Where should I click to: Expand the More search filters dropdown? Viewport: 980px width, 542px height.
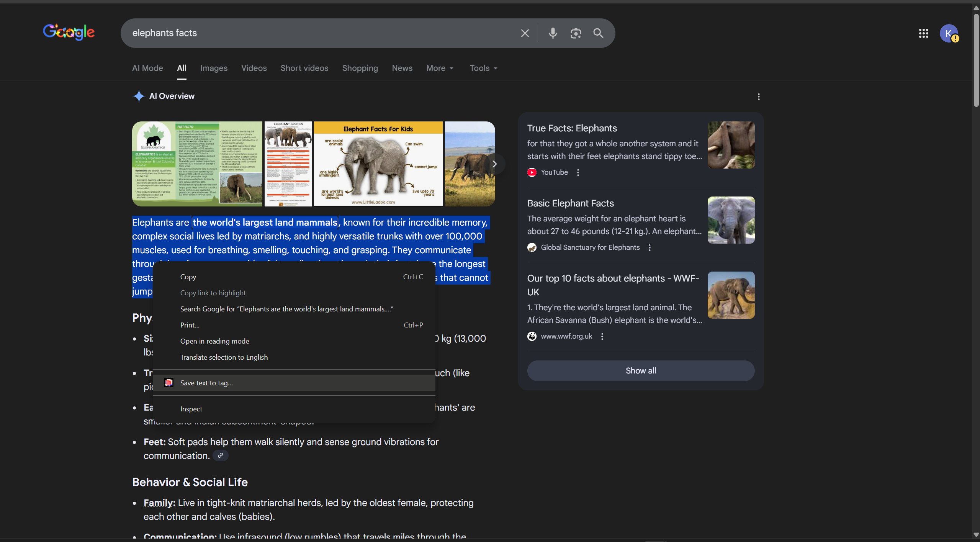pyautogui.click(x=440, y=68)
